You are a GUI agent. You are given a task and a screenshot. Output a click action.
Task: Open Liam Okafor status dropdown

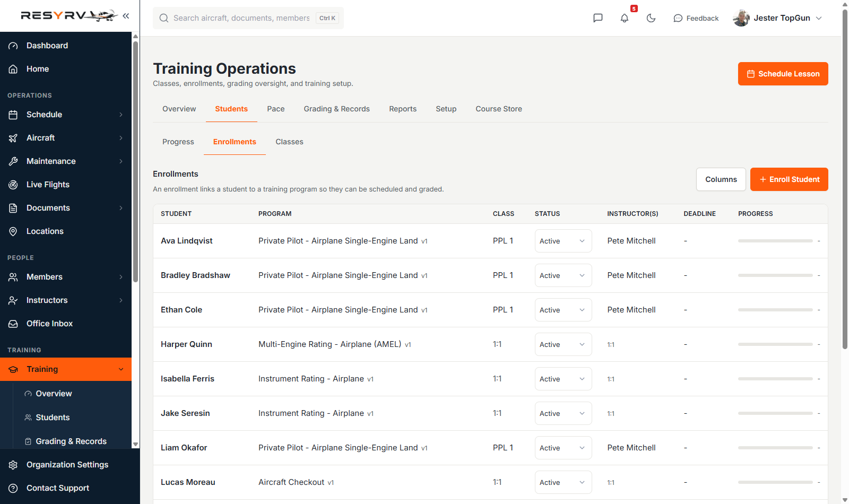pyautogui.click(x=563, y=448)
